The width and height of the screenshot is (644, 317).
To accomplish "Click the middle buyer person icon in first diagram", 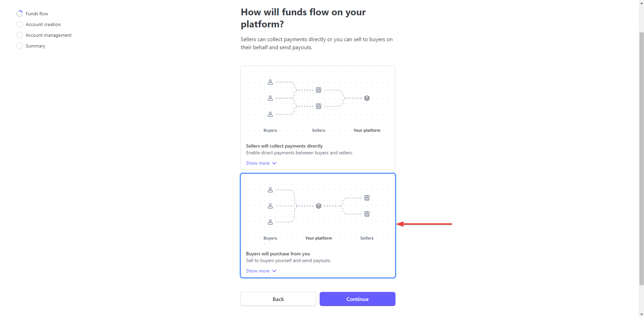I will point(270,98).
